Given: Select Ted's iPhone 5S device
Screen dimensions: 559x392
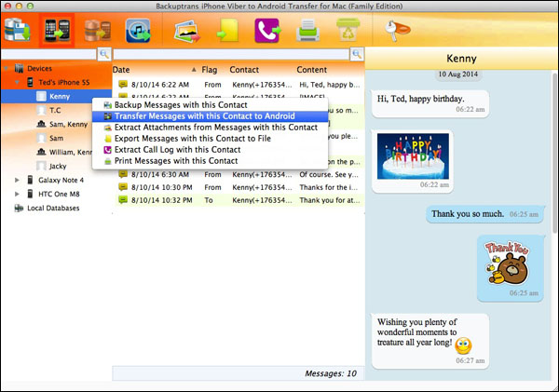Looking at the screenshot, I should [x=59, y=82].
